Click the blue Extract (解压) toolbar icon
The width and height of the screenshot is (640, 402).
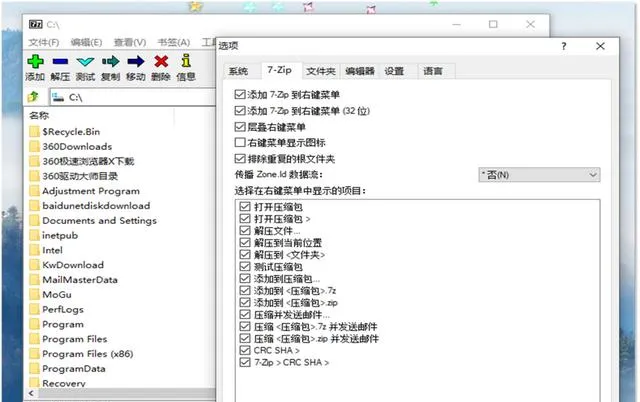tap(60, 62)
